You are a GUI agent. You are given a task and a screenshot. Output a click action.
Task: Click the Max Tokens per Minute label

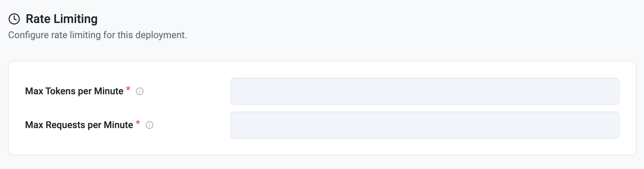pos(74,91)
